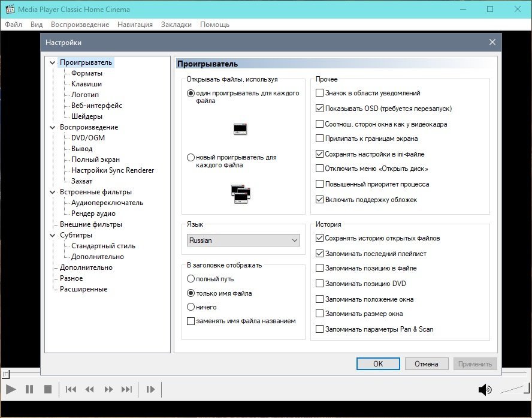Open the Russian language dropdown
532x418 pixels.
click(x=243, y=240)
